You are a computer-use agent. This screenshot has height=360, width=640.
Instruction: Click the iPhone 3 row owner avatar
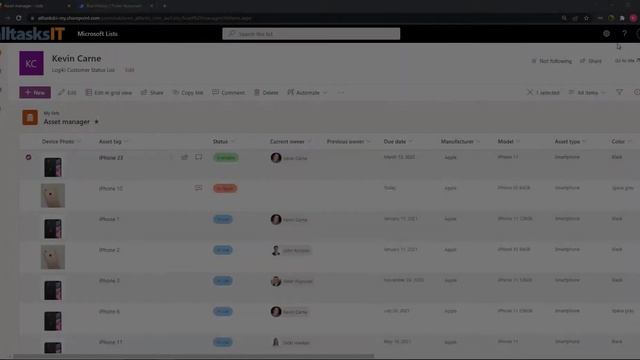276,281
